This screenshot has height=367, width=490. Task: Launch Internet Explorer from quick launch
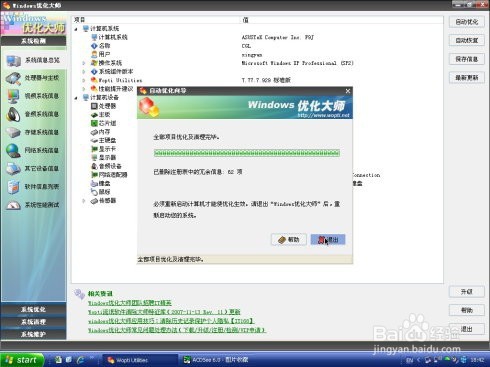[80, 360]
